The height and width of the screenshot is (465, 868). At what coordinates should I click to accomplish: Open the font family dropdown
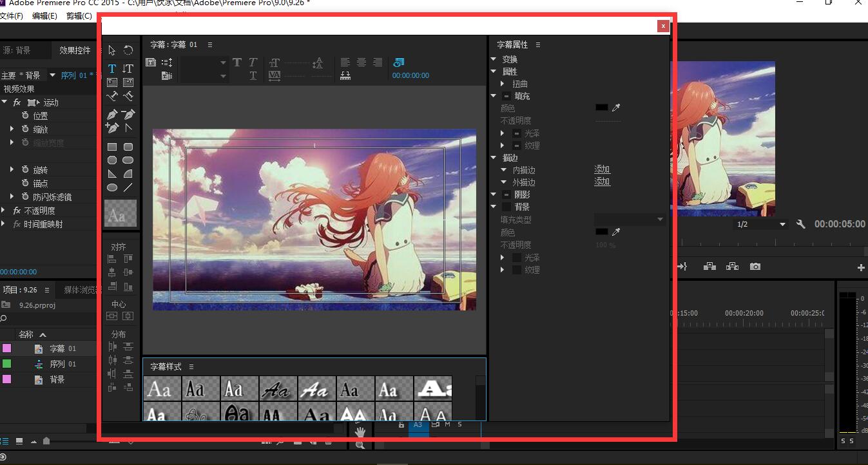point(203,62)
